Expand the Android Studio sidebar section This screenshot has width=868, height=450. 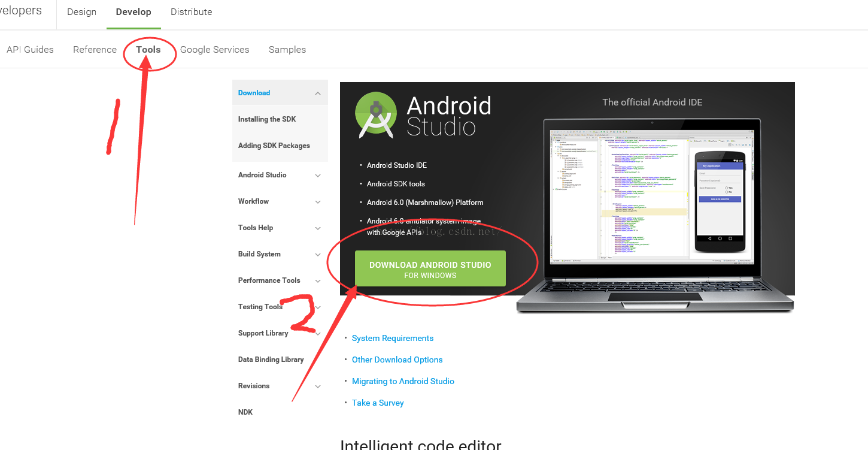tap(318, 176)
